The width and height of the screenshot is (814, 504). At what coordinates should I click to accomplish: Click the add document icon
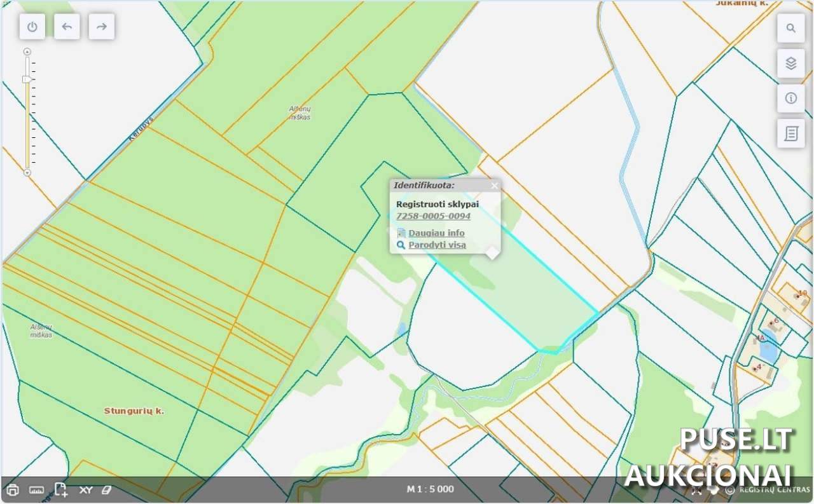[60, 490]
